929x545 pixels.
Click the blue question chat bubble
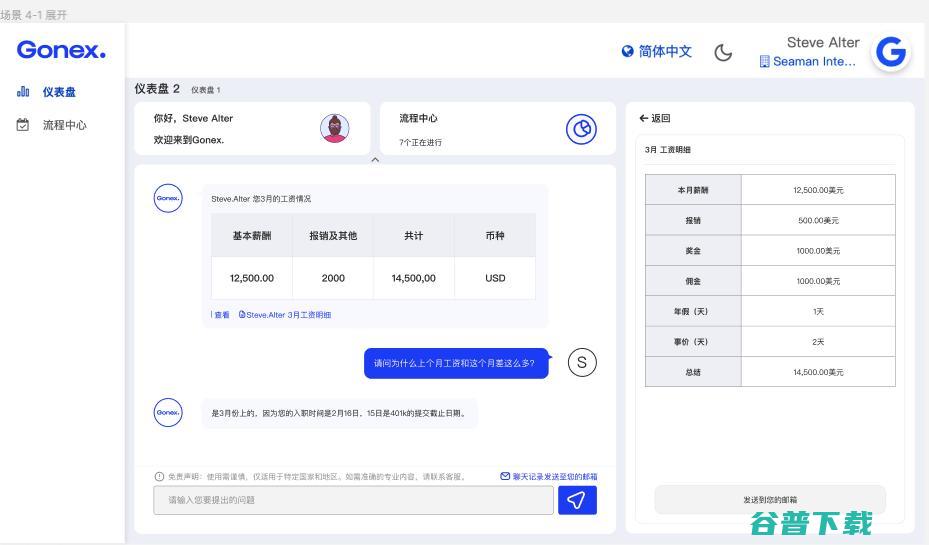pyautogui.click(x=455, y=363)
